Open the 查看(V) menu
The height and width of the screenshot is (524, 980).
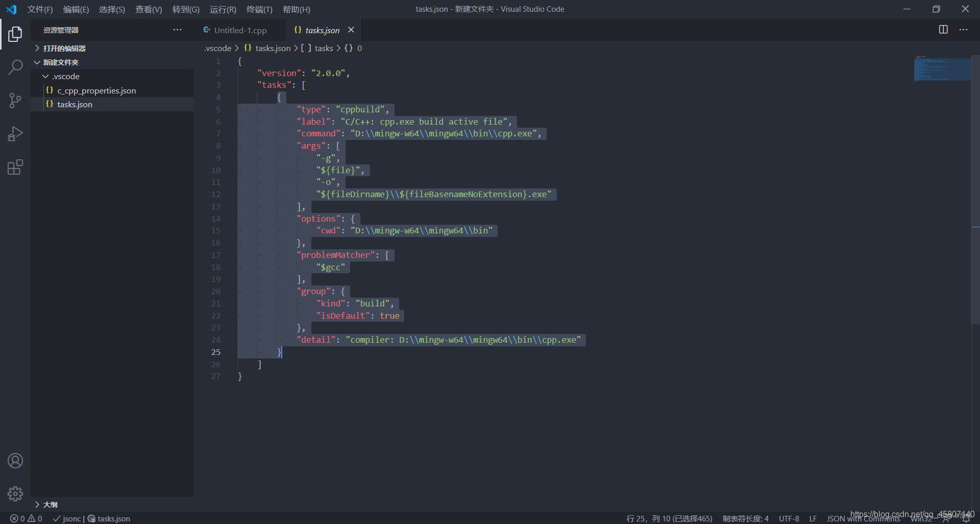point(149,9)
